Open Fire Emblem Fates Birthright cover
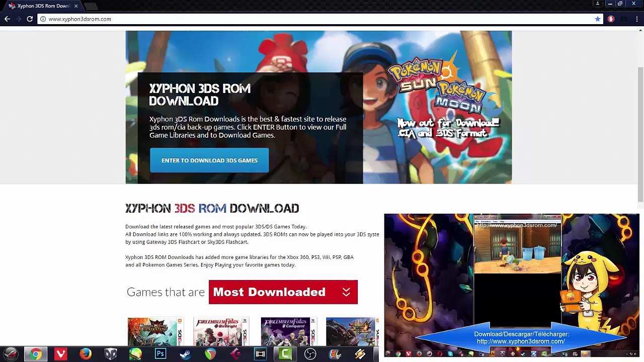The height and width of the screenshot is (362, 644). [x=221, y=331]
